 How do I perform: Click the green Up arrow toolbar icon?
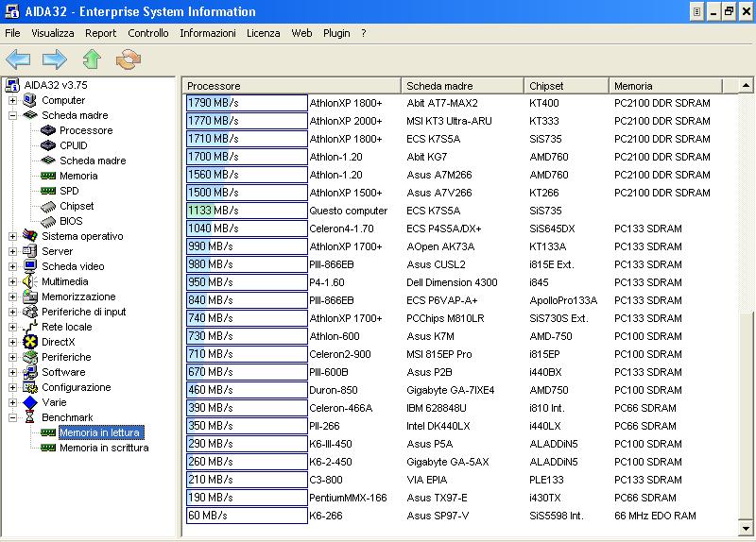pyautogui.click(x=92, y=59)
